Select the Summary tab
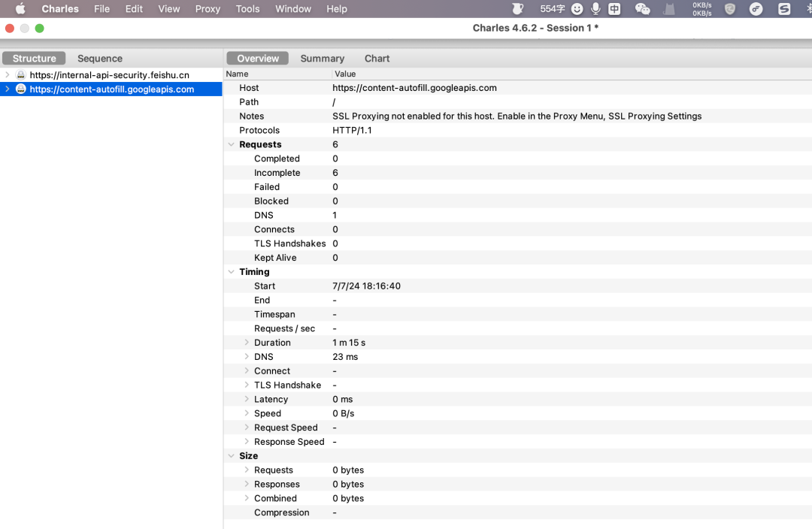 click(322, 59)
